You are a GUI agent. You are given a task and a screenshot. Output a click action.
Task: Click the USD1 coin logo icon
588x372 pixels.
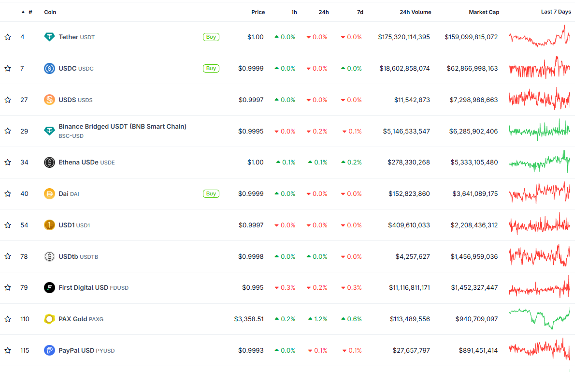(49, 225)
